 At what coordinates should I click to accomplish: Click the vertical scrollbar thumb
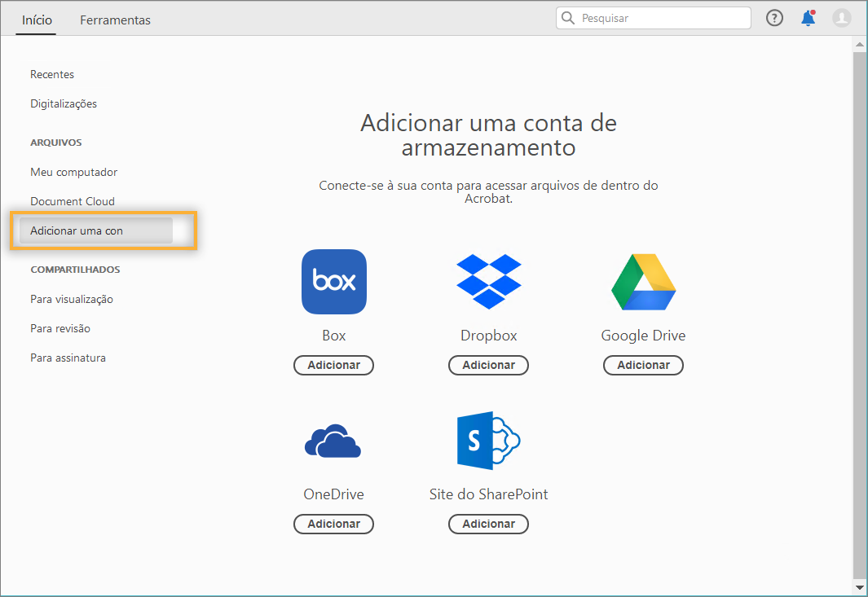click(x=860, y=315)
